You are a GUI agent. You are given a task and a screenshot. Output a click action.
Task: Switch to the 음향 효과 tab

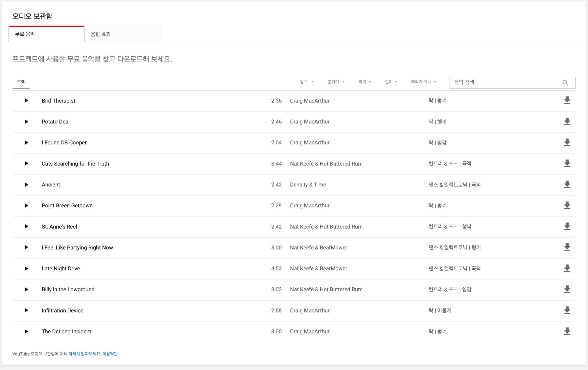pos(122,34)
